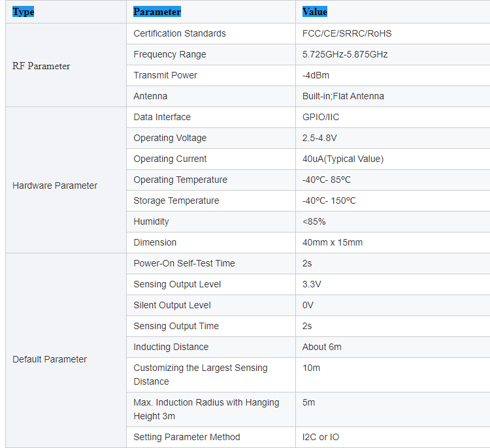Click the '2.5-4.8V' value
This screenshot has width=490, height=448.
click(319, 138)
